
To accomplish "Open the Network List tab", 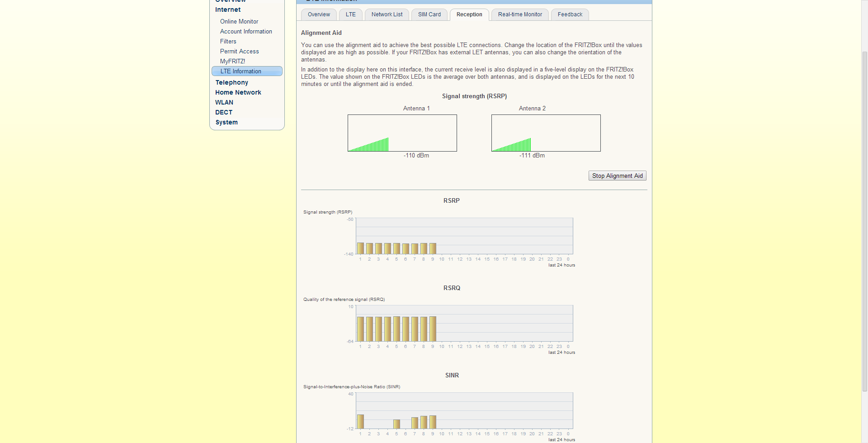I will [x=387, y=14].
